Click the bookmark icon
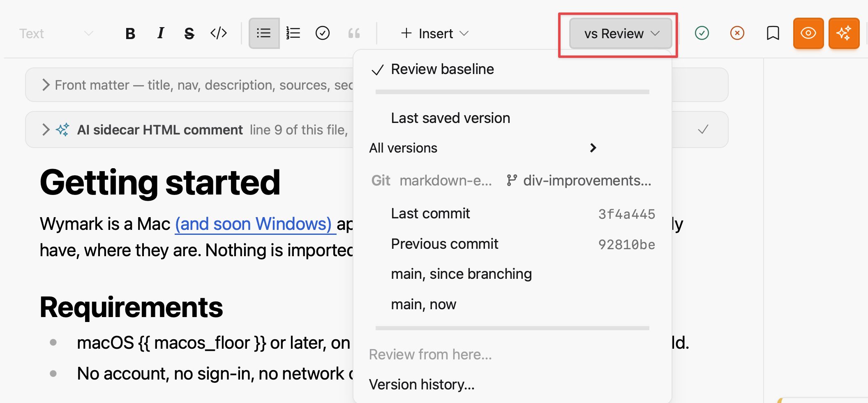Image resolution: width=868 pixels, height=403 pixels. click(773, 33)
